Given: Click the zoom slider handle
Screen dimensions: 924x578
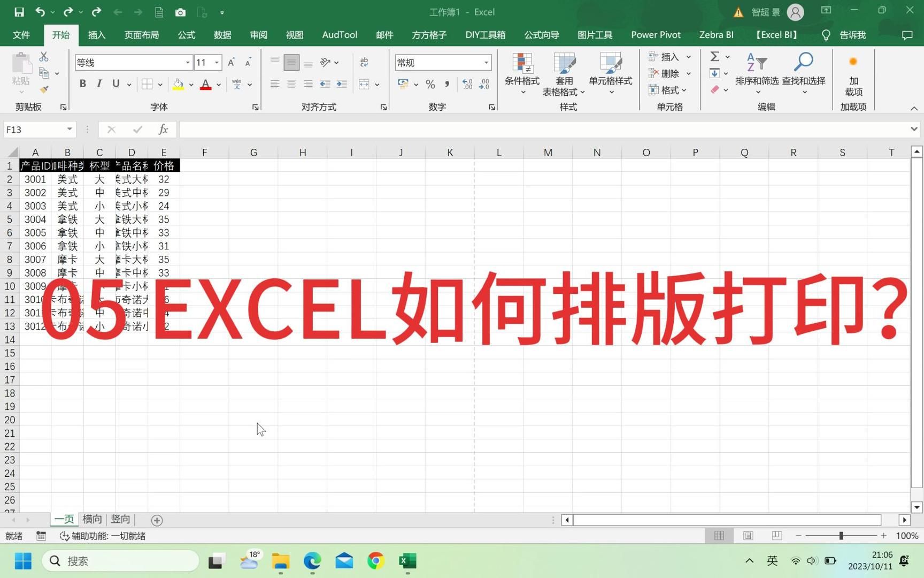Looking at the screenshot, I should coord(841,536).
